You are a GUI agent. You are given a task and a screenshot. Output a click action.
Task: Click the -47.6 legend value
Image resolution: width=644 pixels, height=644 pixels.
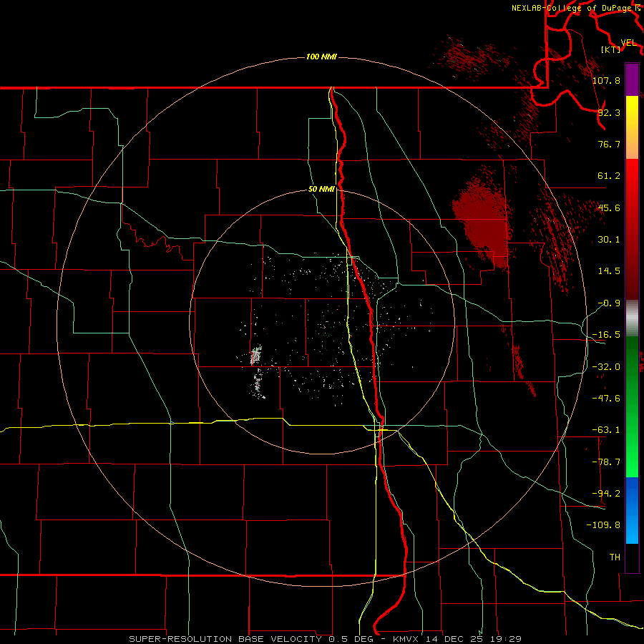[606, 399]
